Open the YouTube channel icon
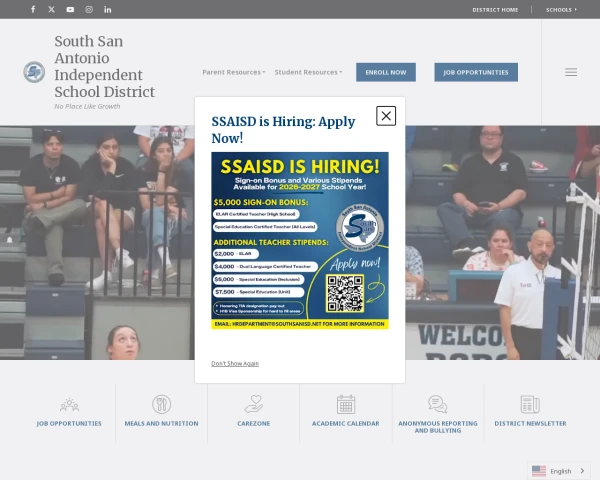 pos(70,9)
